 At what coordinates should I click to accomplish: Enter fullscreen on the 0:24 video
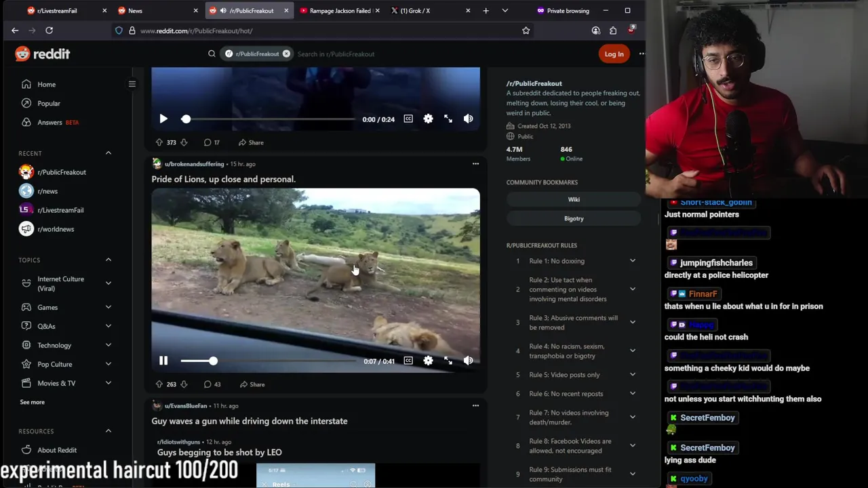click(x=448, y=119)
